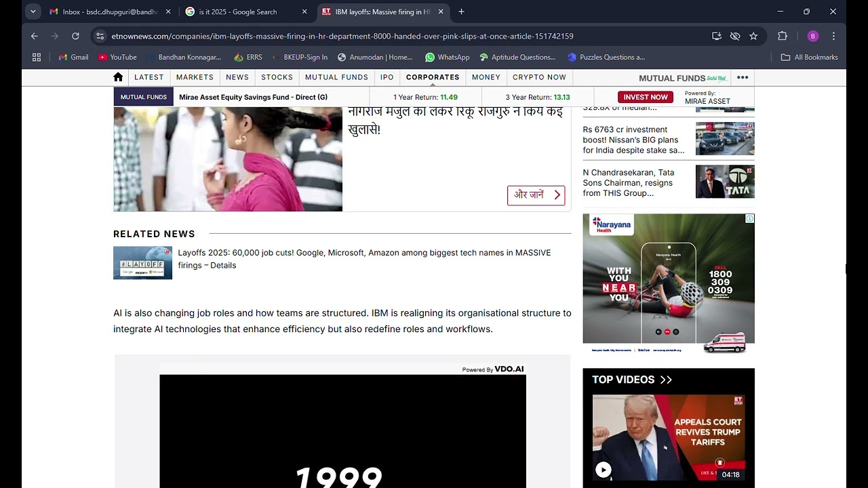Open the Tata chairman thumbnail
The width and height of the screenshot is (868, 488).
[x=725, y=182]
